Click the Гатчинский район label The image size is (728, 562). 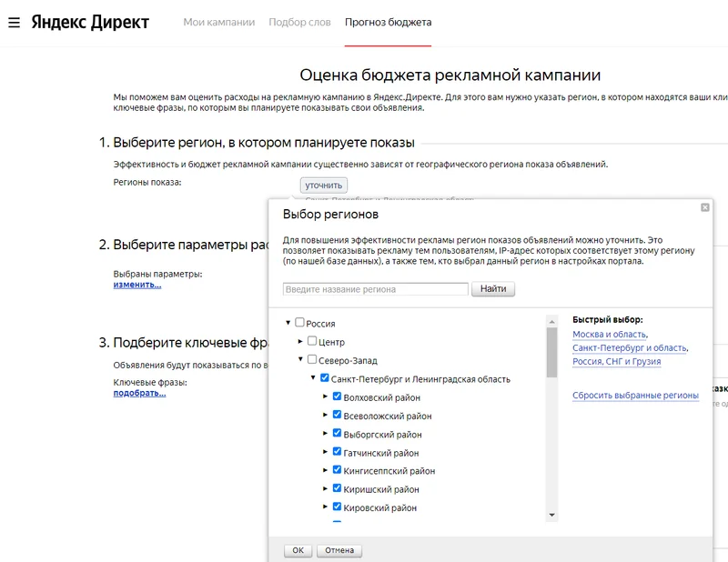click(380, 453)
